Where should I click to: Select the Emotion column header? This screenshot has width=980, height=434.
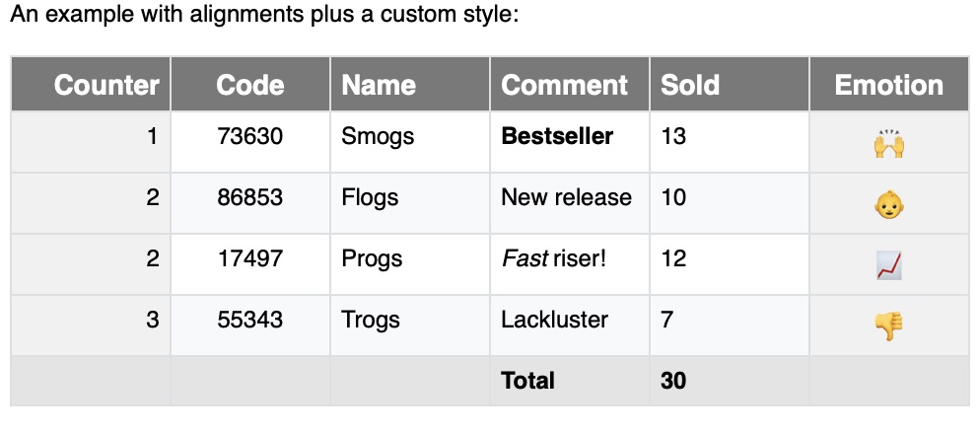coord(889,85)
